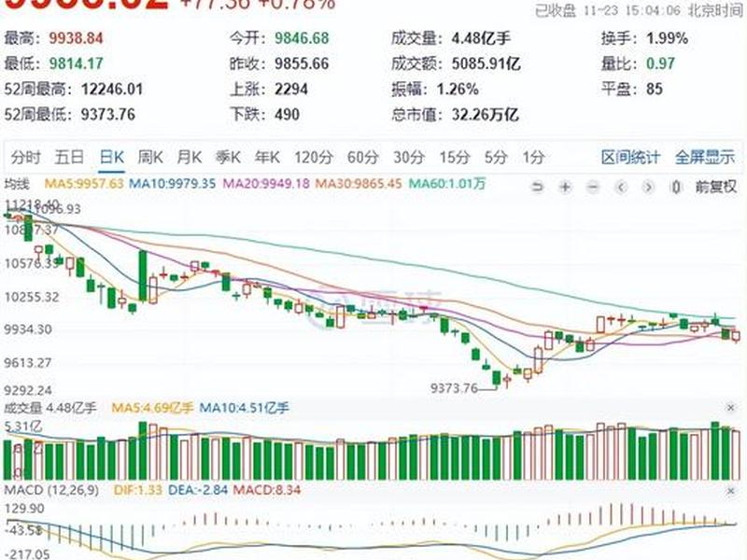Switch to the 120分 period tab
Viewport: 747px width, 560px height.
point(314,157)
